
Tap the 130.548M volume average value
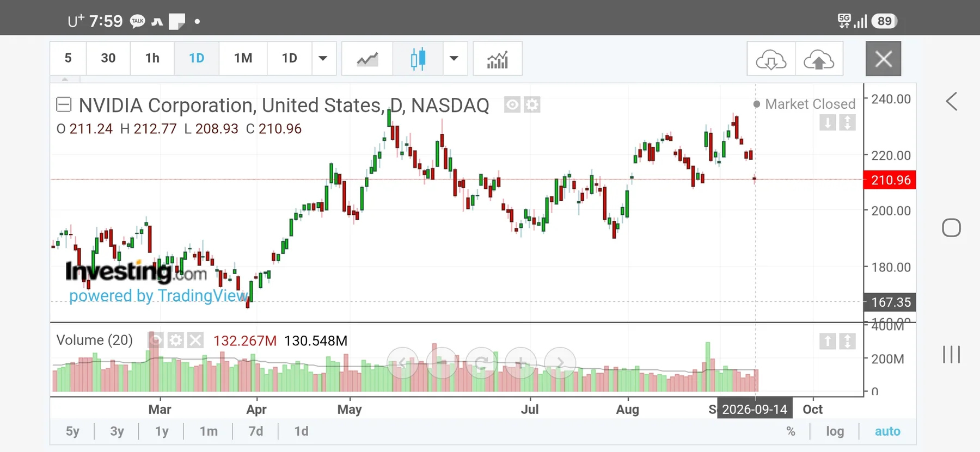(316, 341)
